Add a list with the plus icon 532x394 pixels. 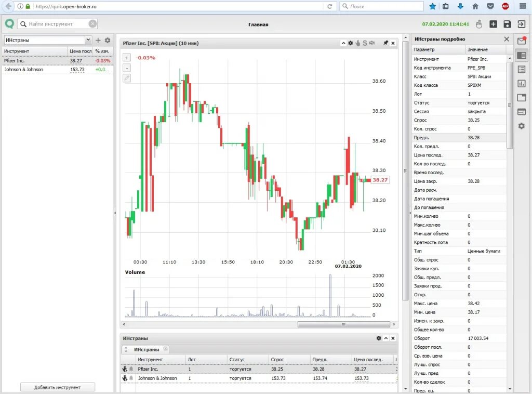click(98, 41)
